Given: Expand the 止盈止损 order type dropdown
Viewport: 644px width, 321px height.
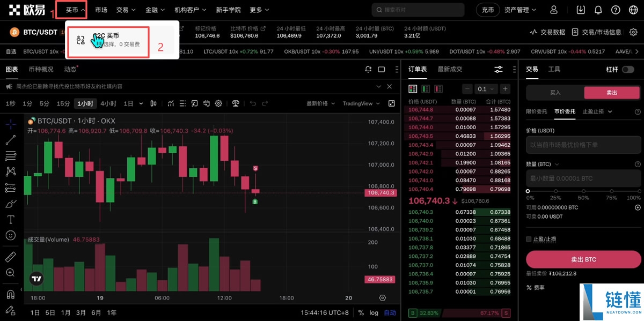Looking at the screenshot, I should tap(597, 111).
